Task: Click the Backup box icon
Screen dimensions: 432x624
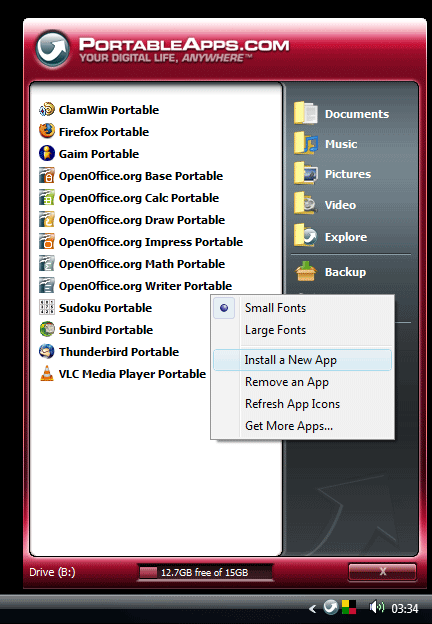Action: (x=306, y=271)
